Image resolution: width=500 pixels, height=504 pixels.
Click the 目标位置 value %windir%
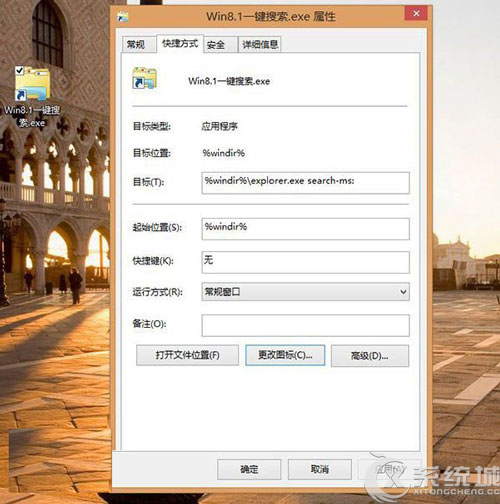pos(224,153)
